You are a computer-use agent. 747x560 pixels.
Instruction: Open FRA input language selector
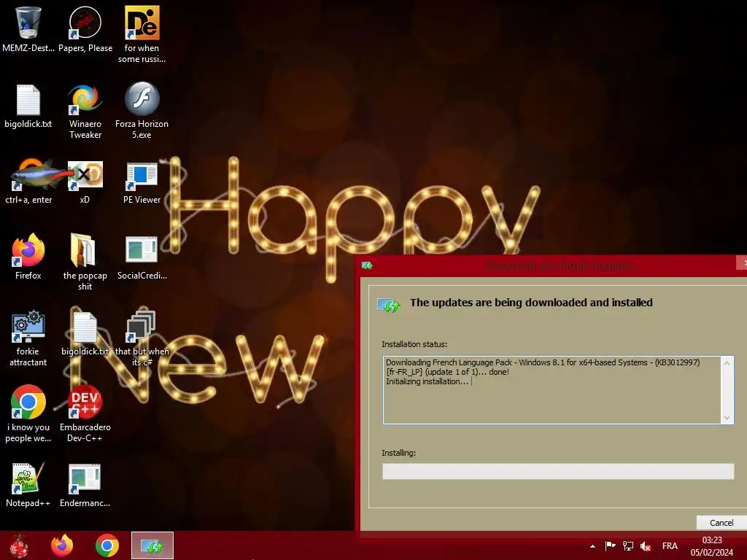click(670, 546)
